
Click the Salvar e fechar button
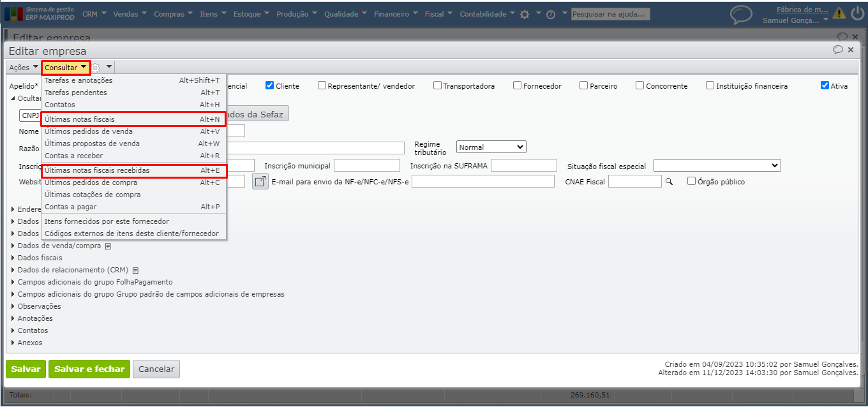[x=89, y=369]
